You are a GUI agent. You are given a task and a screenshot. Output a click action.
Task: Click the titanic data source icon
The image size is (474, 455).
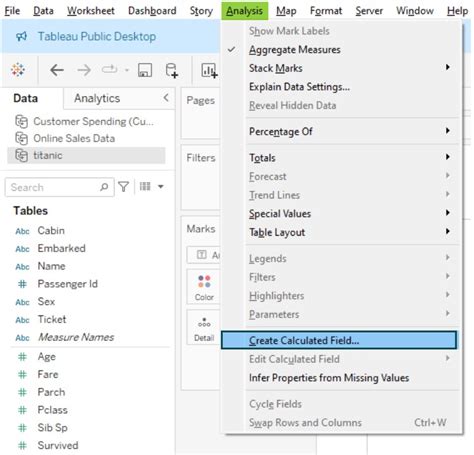tap(22, 155)
